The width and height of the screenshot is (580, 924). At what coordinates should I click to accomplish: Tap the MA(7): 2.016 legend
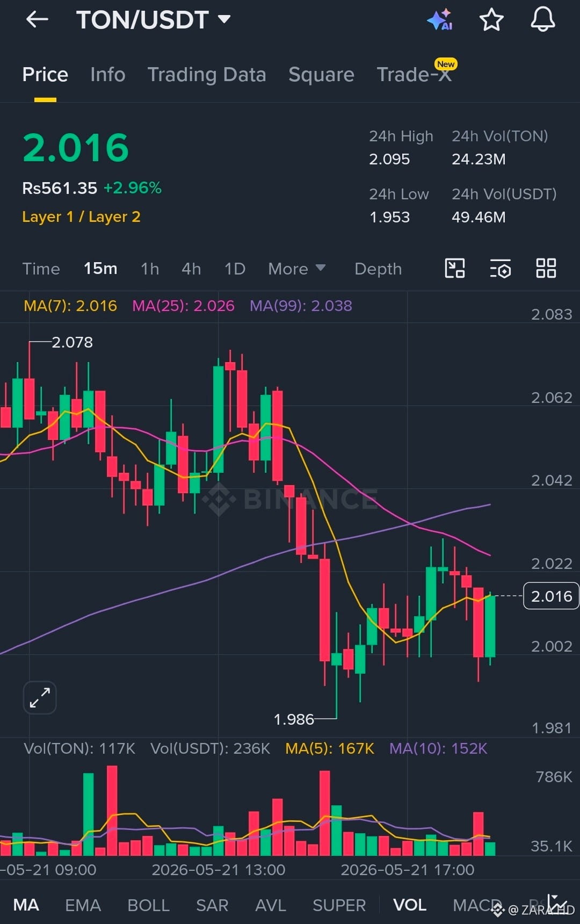tap(70, 306)
